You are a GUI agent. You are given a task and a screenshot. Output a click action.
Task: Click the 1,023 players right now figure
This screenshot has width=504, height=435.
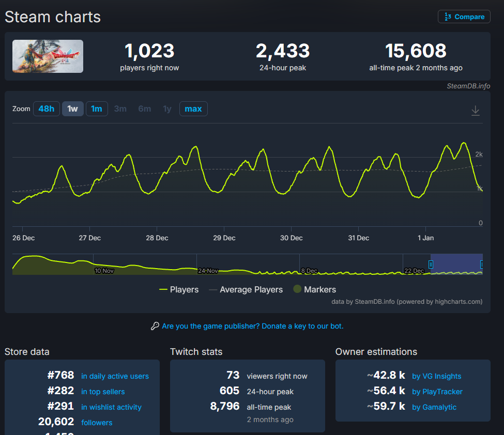149,51
